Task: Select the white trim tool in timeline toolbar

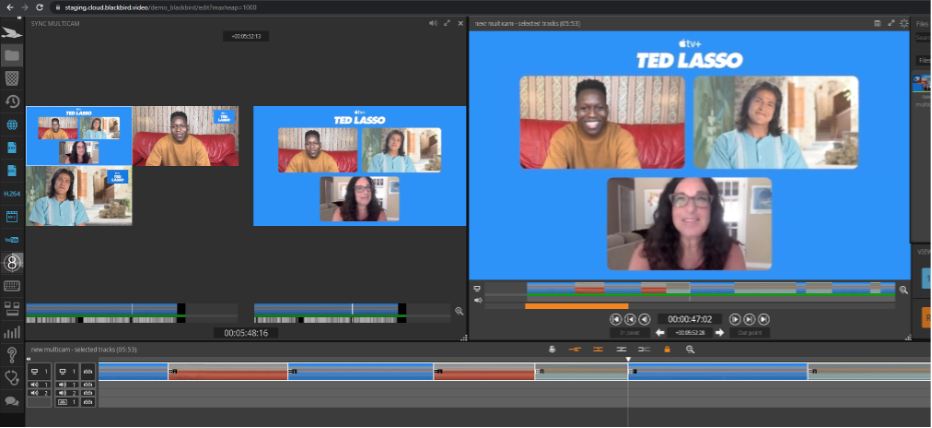Action: tap(621, 350)
